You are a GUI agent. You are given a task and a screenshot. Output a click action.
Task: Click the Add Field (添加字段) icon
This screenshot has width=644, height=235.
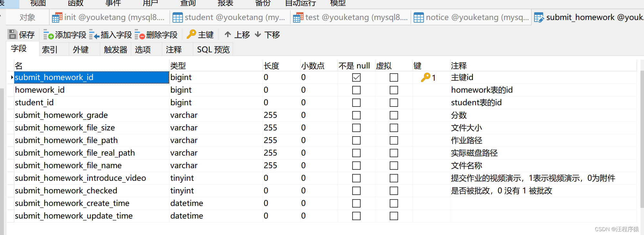tap(48, 35)
